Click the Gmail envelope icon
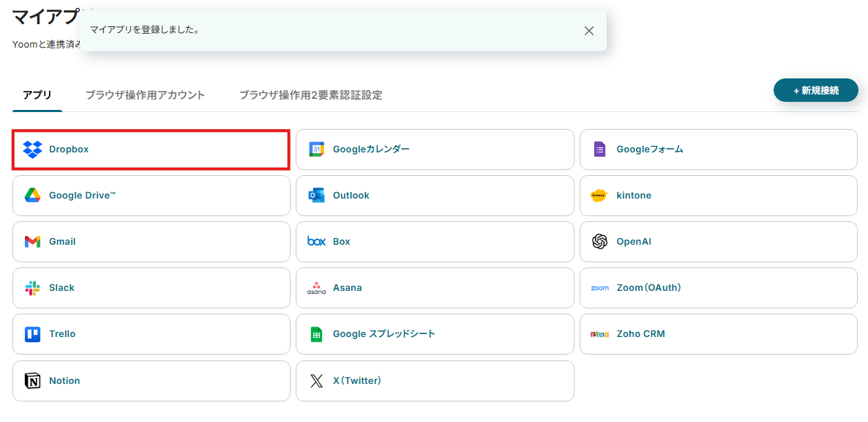The height and width of the screenshot is (422, 868). tap(32, 242)
